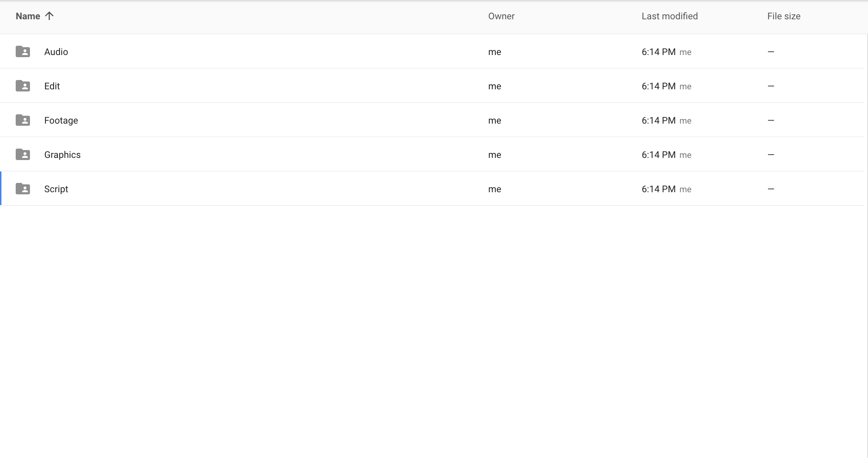Viewport: 868px width, 458px height.
Task: Select the Script folder name
Action: pyautogui.click(x=56, y=189)
